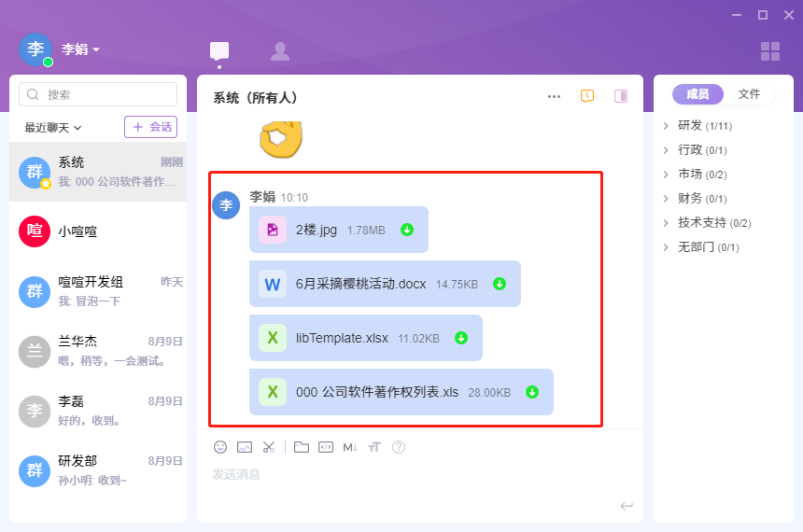803x532 pixels.
Task: Toggle Markdown mode icon
Action: [350, 447]
